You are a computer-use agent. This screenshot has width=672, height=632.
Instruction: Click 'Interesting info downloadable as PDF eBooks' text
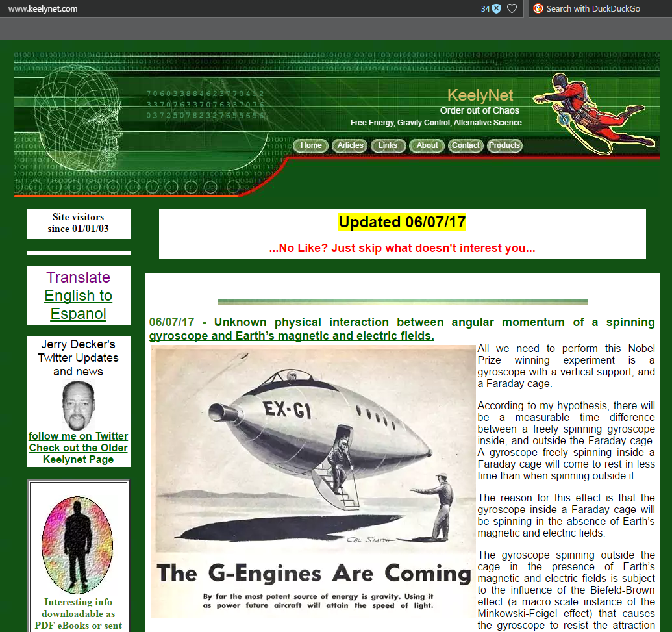click(x=78, y=614)
